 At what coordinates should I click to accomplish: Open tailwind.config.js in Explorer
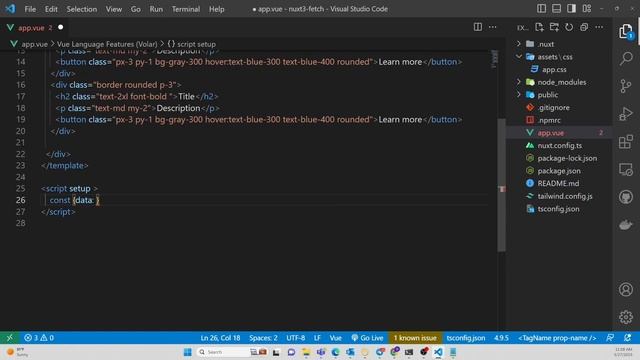coord(559,196)
